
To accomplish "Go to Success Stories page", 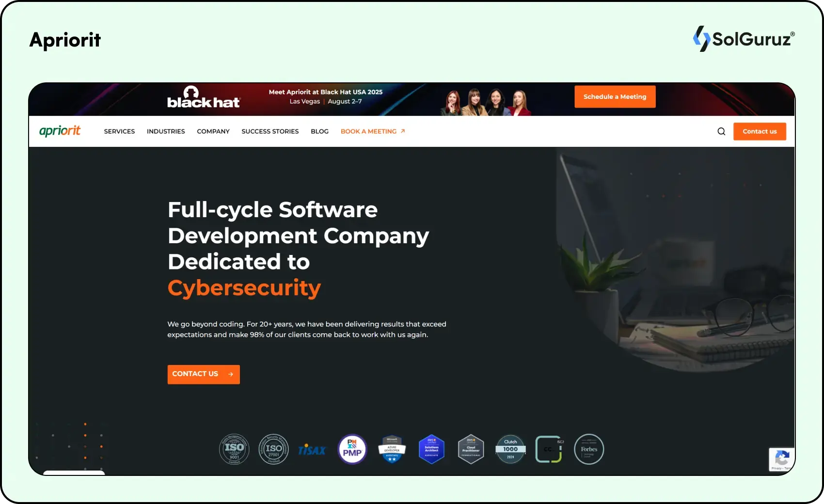I will (270, 131).
